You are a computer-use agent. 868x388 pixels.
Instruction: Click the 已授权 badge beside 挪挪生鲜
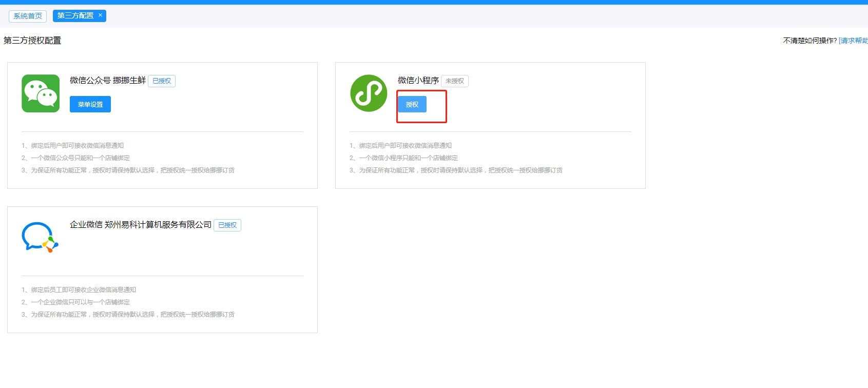coord(162,81)
